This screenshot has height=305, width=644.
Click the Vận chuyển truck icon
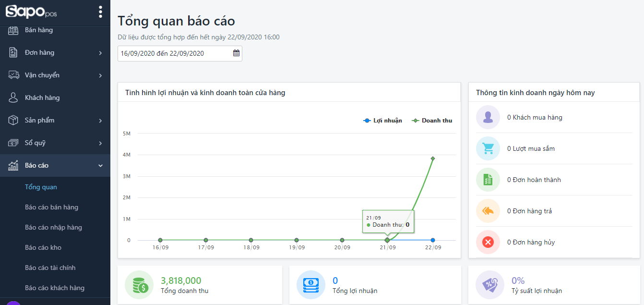[13, 75]
